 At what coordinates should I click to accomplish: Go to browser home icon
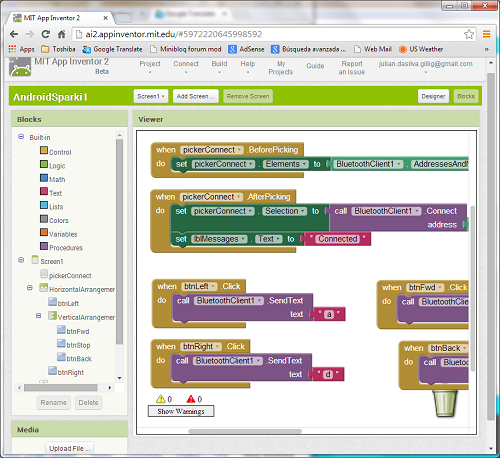pos(61,34)
